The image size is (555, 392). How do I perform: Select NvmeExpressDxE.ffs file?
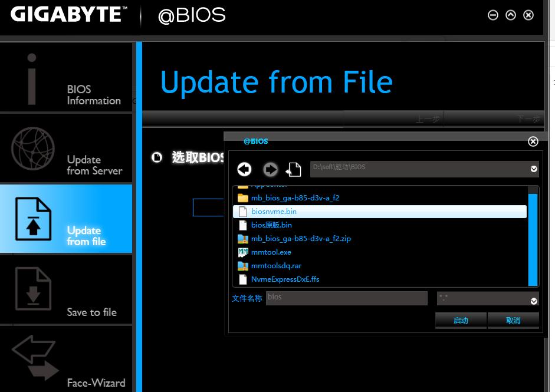380,279
